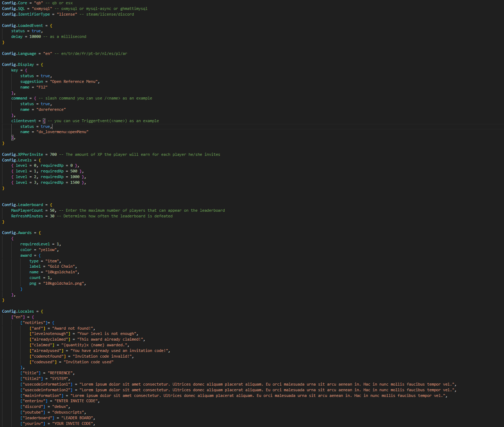Click the "ENTER INVITE CODE" string
504x427 pixels.
tap(76, 401)
